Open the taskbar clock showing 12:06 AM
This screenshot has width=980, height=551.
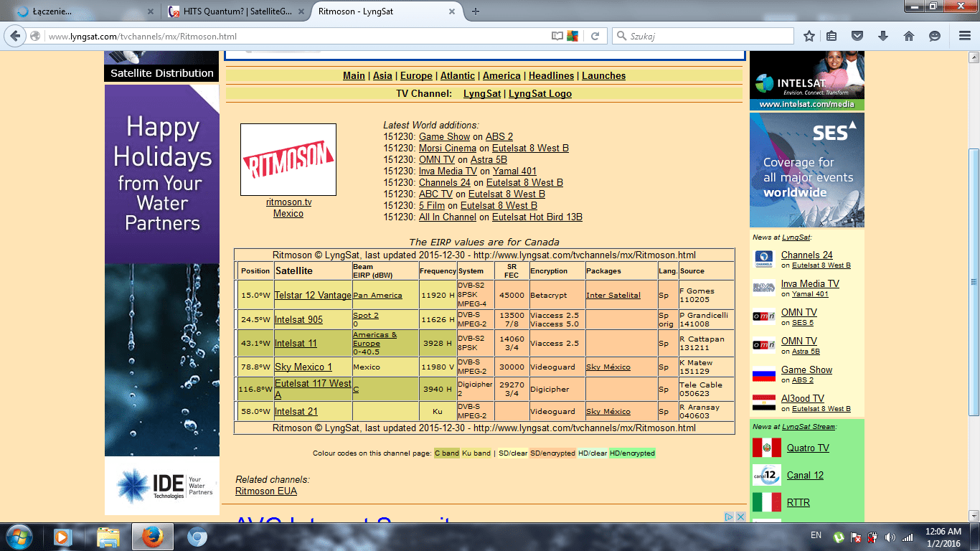[943, 537]
